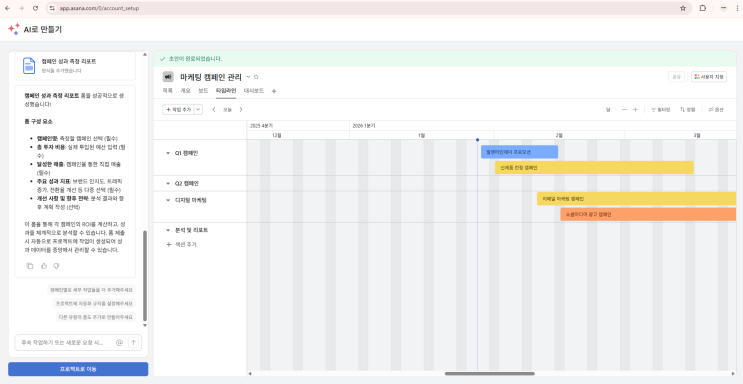The image size is (743, 384).
Task: Go to next timeline period arrow
Action: pos(241,110)
